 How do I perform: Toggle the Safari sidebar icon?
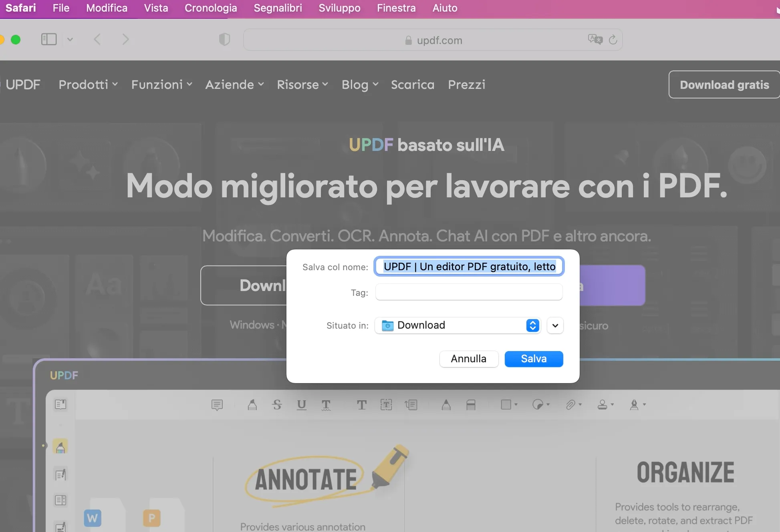[49, 39]
